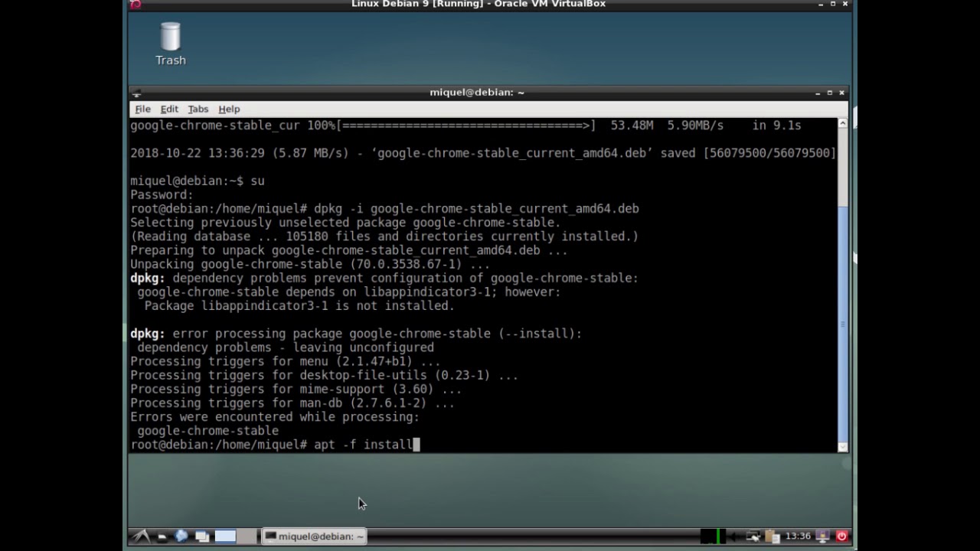
Task: Click the screen lock icon in the panel
Action: point(823,536)
